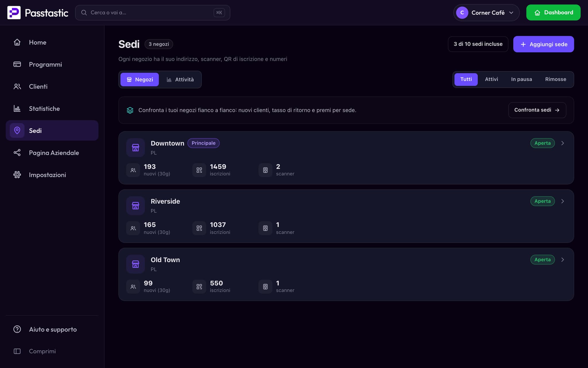
Task: Switch to the Attività tab
Action: click(180, 80)
